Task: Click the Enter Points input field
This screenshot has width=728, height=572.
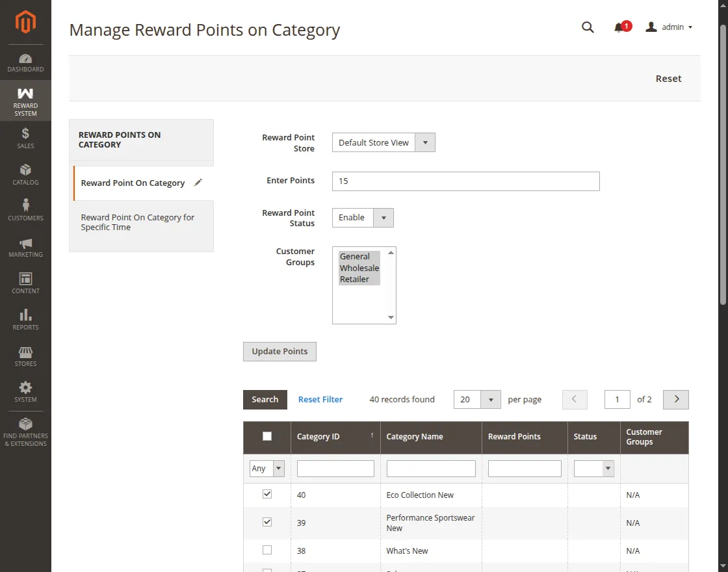Action: point(465,181)
